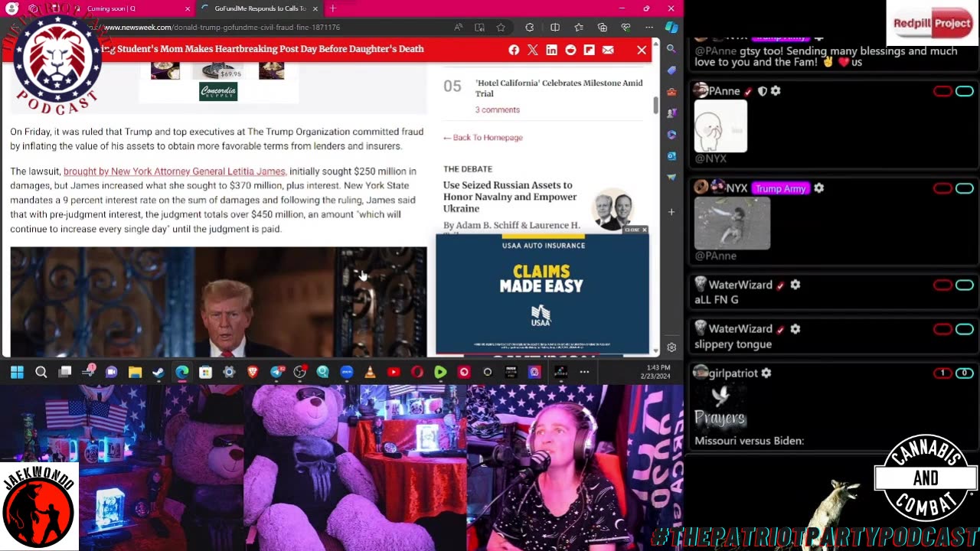This screenshot has width=980, height=551.
Task: Open Telegram from the taskbar
Action: [276, 372]
